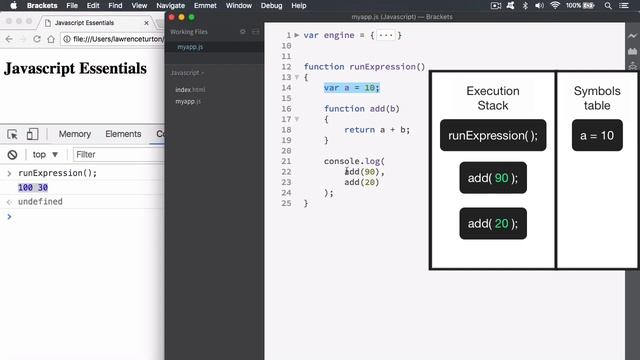Click the volume icon in menu bar
This screenshot has height=360, width=640.
pyautogui.click(x=540, y=6)
